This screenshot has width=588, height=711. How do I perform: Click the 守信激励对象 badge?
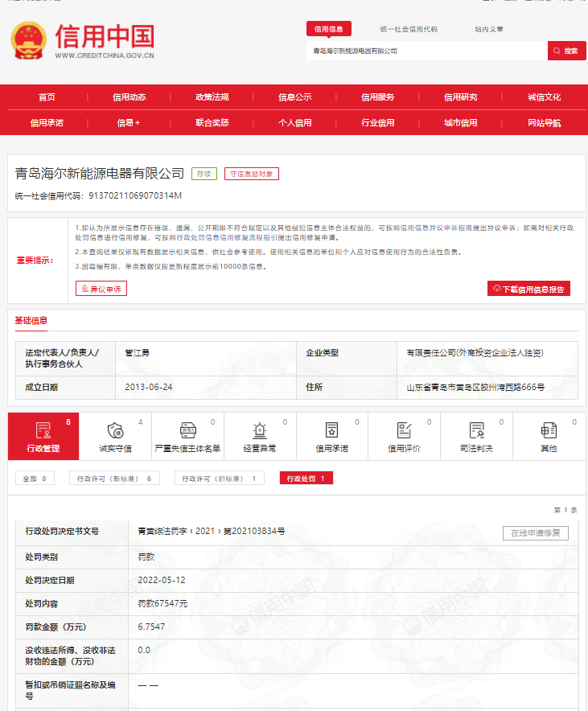coord(251,174)
